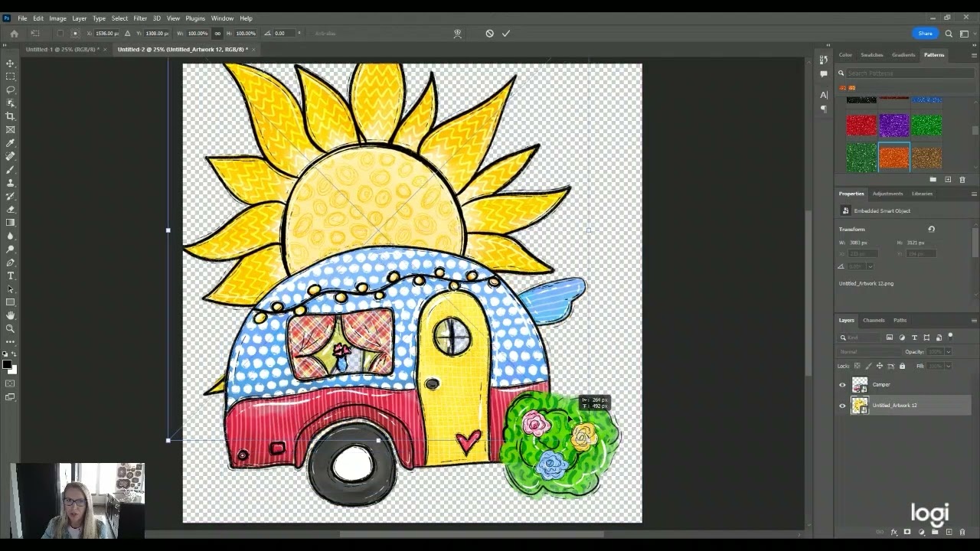
Task: Add a layer mask
Action: coord(907,532)
